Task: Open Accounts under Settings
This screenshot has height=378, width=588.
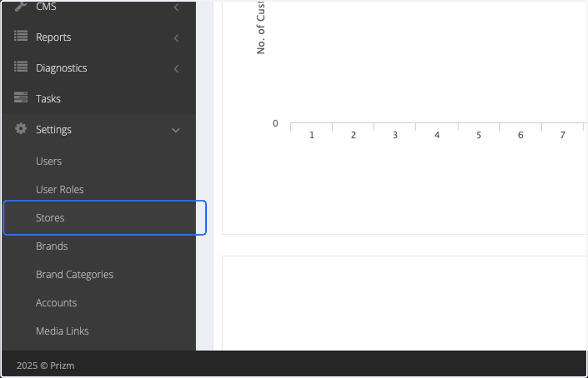Action: click(56, 303)
